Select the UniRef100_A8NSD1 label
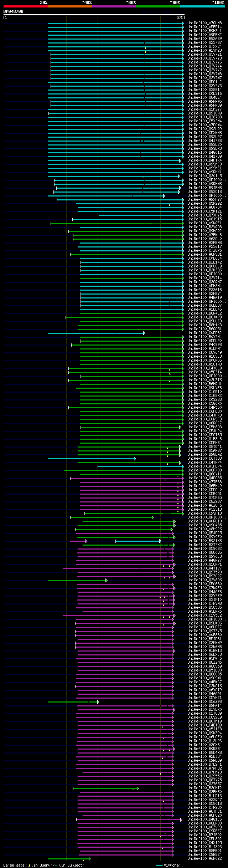Screen dimensions: 228x868 pos(204,255)
